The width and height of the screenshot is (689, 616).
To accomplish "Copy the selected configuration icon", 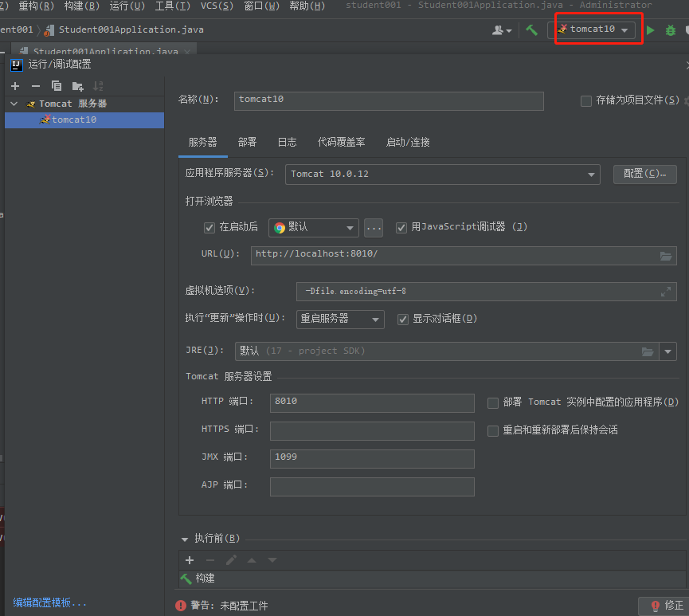I will click(57, 86).
